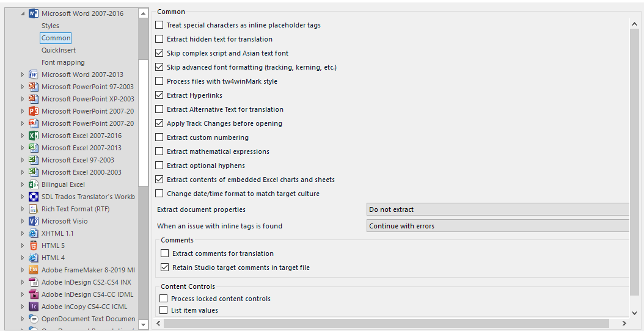
Task: Expand the Microsoft Word 2007-2013 node
Action: (x=23, y=75)
